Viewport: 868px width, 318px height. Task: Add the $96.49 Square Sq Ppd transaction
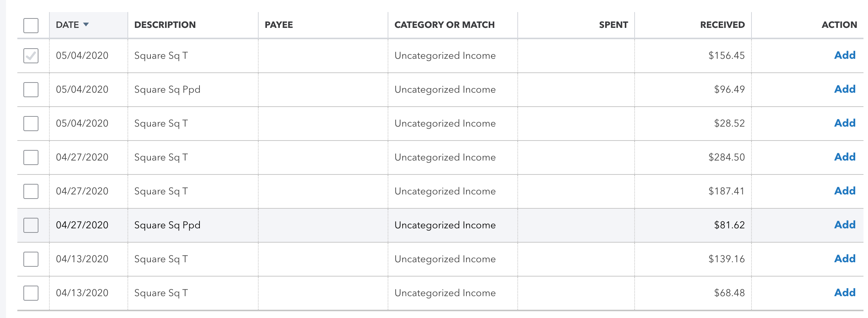845,89
